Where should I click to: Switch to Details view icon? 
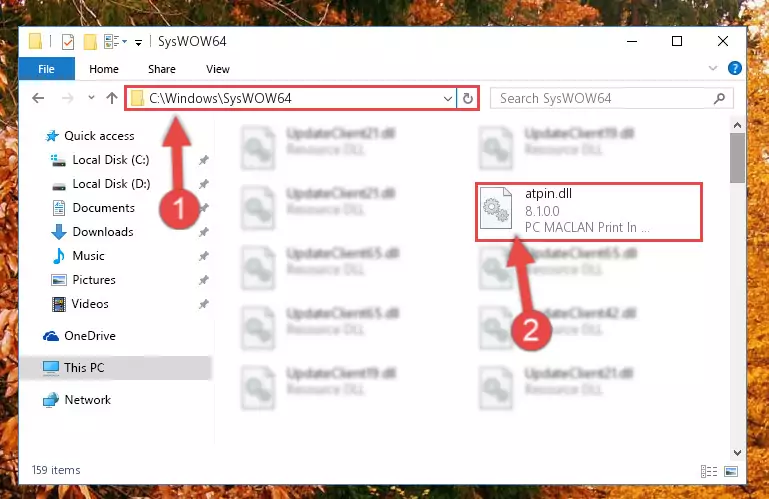(x=709, y=472)
